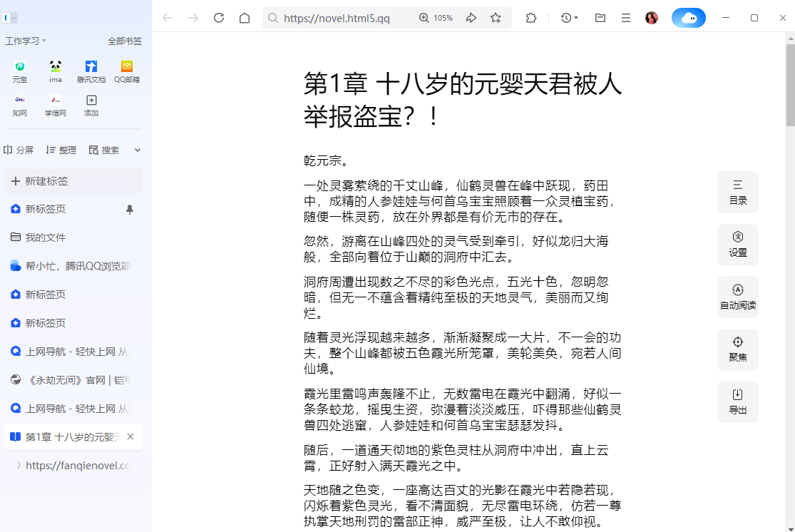Toggle cloud sync in the toolbar

(688, 18)
